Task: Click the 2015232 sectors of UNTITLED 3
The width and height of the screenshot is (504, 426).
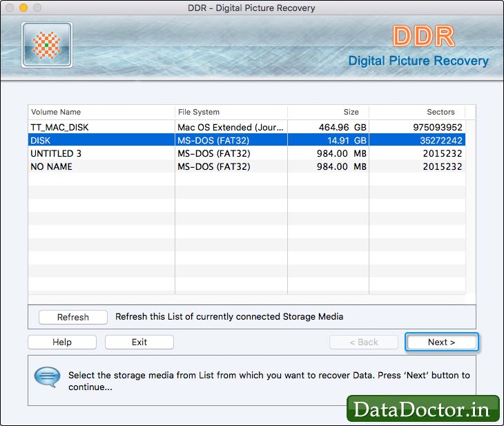Action: [x=443, y=153]
